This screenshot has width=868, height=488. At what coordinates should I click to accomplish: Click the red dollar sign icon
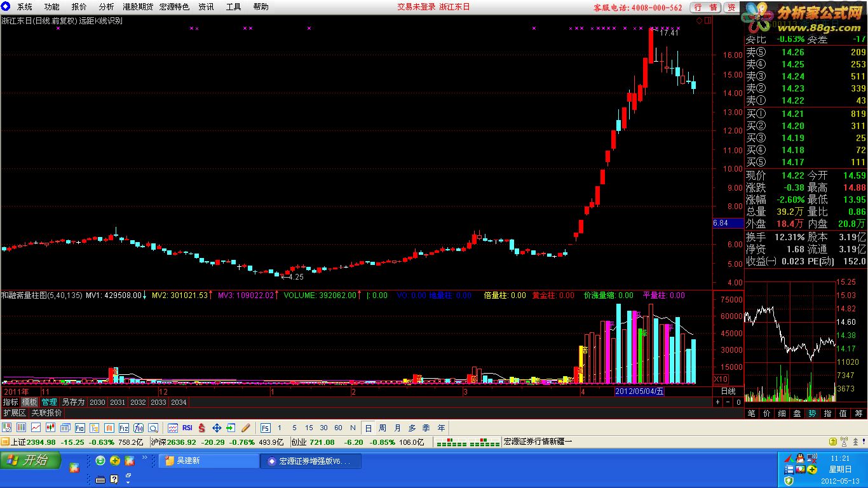[x=202, y=428]
